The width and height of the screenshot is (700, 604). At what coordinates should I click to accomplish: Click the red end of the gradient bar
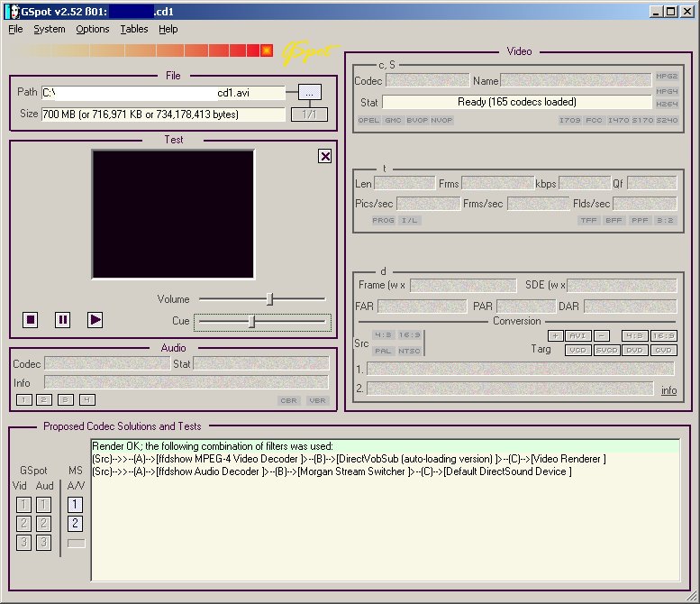click(267, 50)
